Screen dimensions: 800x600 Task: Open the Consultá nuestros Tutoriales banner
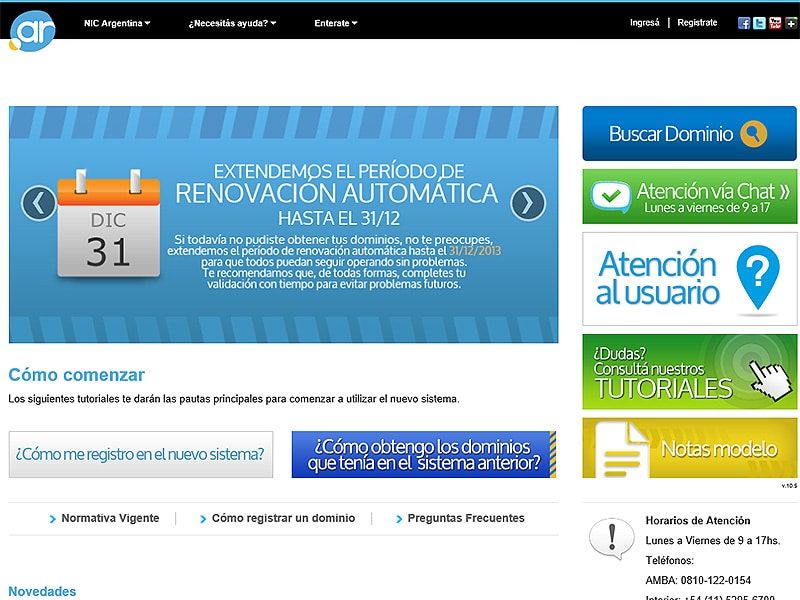pos(689,372)
